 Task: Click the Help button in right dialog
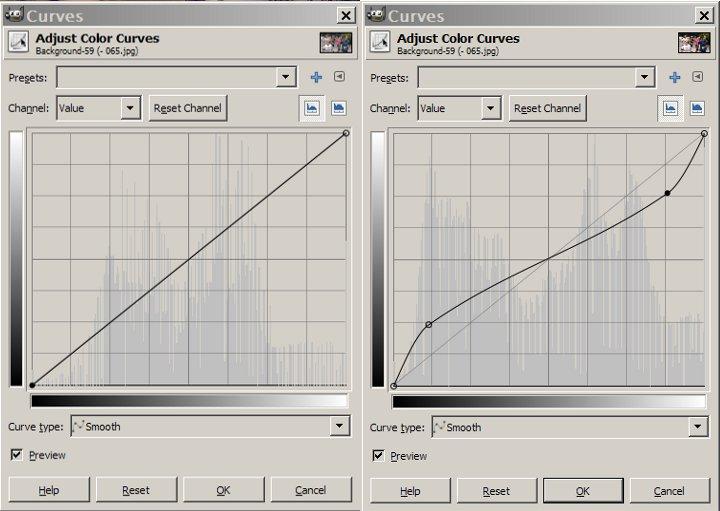[x=410, y=491]
